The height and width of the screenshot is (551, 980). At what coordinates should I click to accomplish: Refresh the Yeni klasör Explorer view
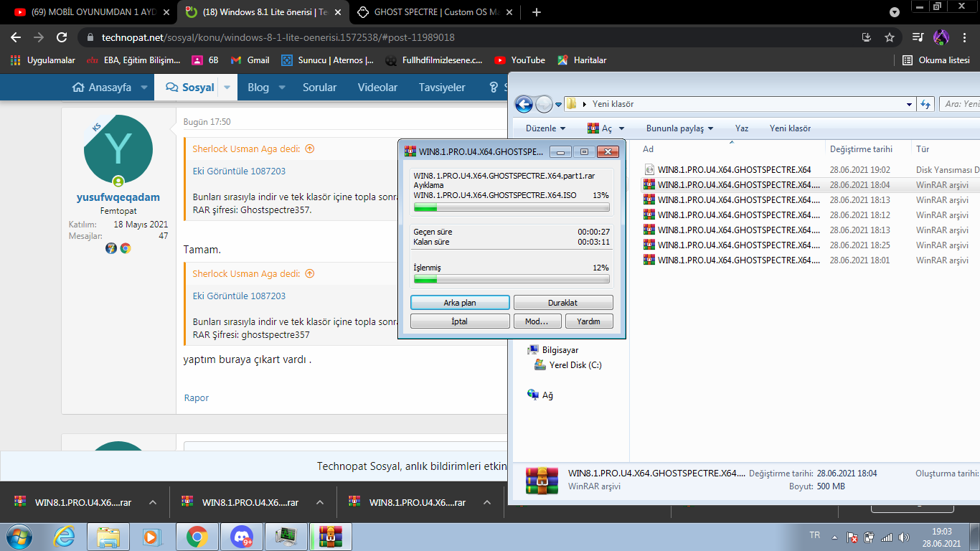click(x=926, y=104)
